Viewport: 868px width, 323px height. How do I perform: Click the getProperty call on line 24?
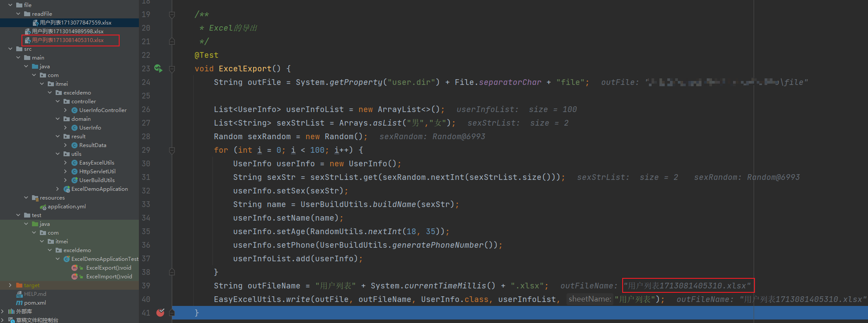tap(356, 82)
